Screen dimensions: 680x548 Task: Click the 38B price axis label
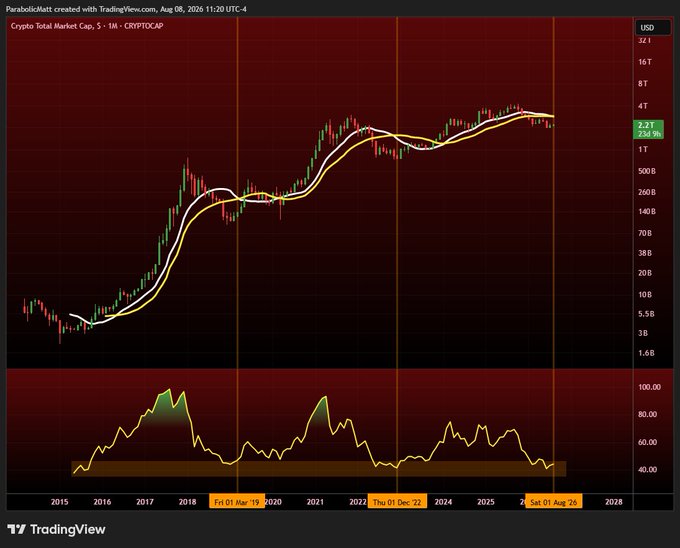pos(645,253)
